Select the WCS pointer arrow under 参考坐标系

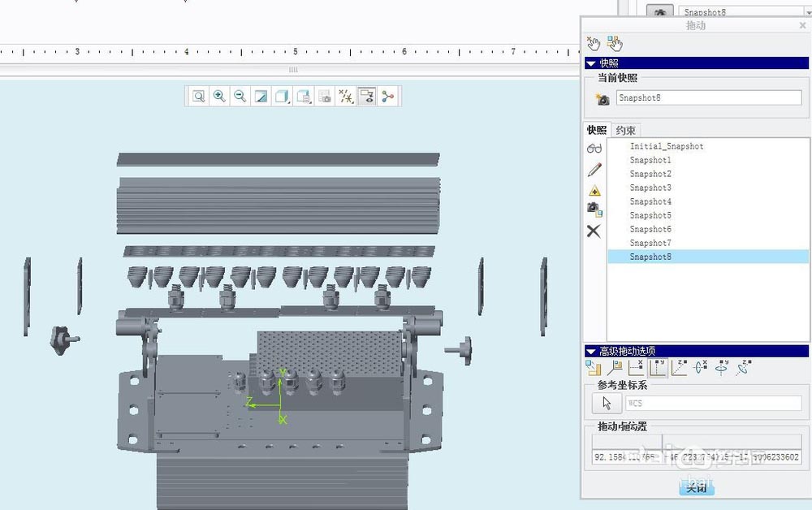[x=605, y=402]
